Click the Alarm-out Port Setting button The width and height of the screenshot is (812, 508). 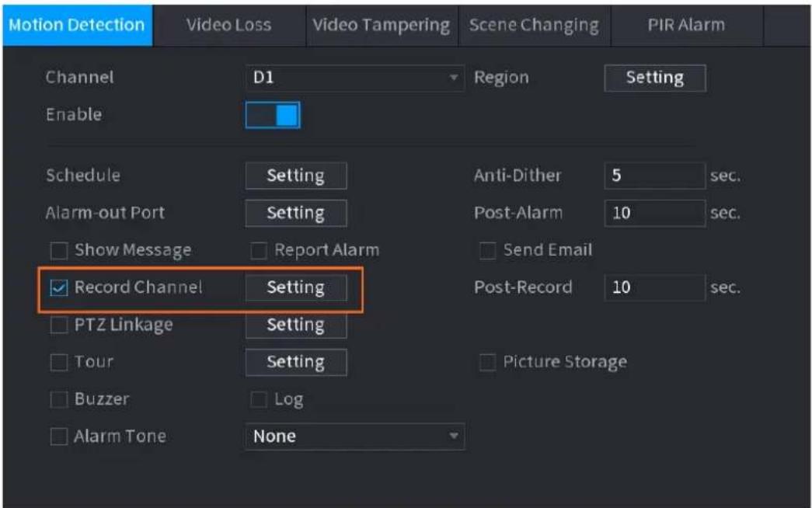tap(296, 213)
